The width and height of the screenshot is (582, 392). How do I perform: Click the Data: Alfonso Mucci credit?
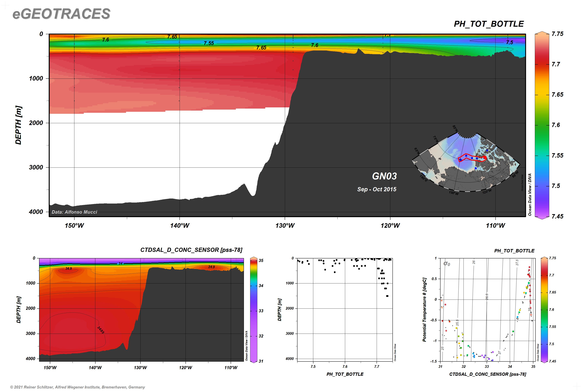[74, 212]
